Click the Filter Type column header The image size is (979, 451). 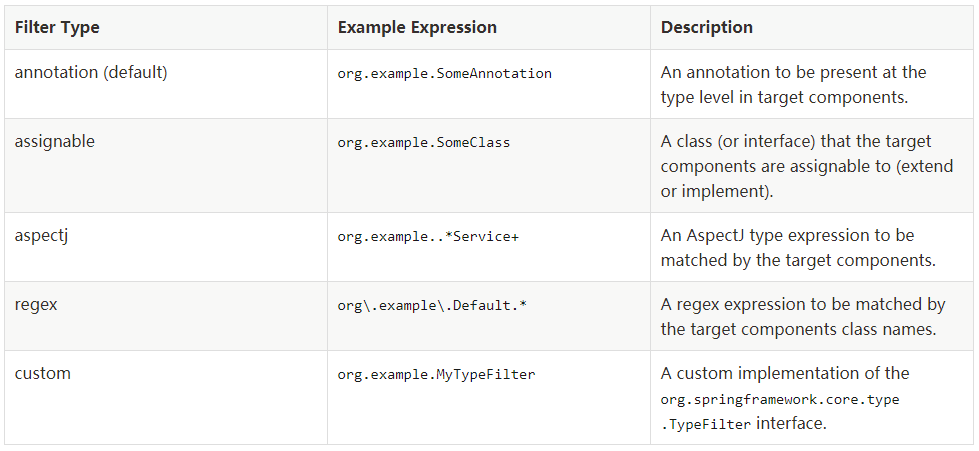(57, 27)
